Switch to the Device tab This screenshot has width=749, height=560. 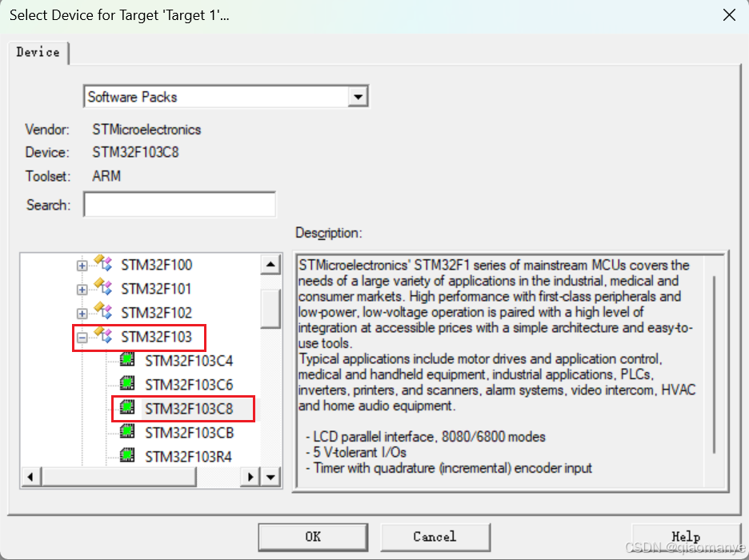point(38,53)
